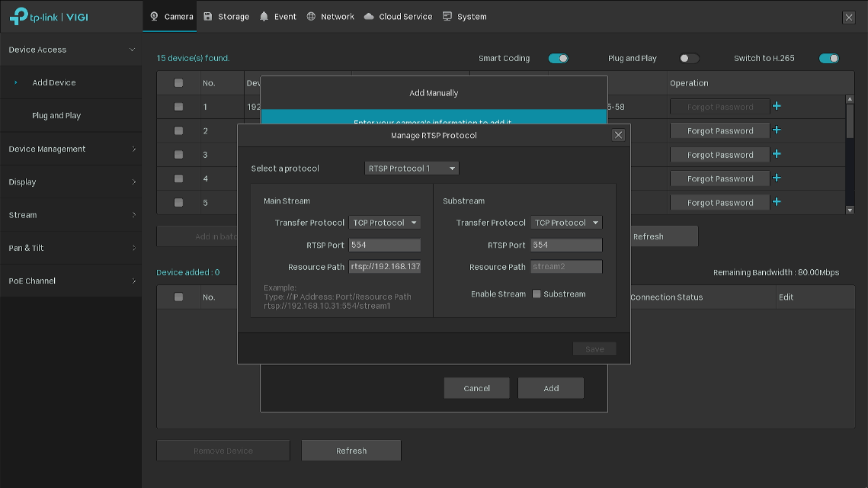The width and height of the screenshot is (868, 488).
Task: Expand the PoE Channel section
Action: [x=71, y=281]
